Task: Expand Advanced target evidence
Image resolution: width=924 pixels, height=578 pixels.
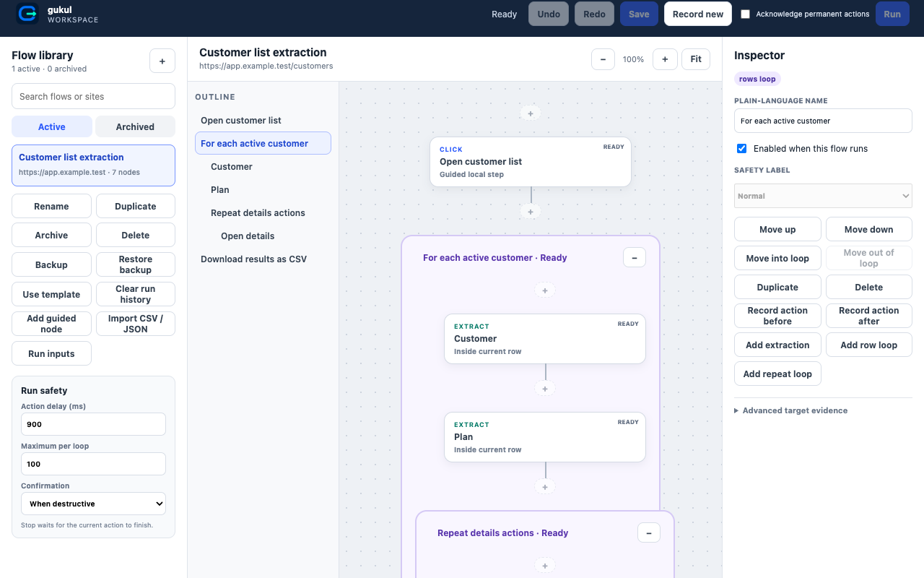Action: 791,410
